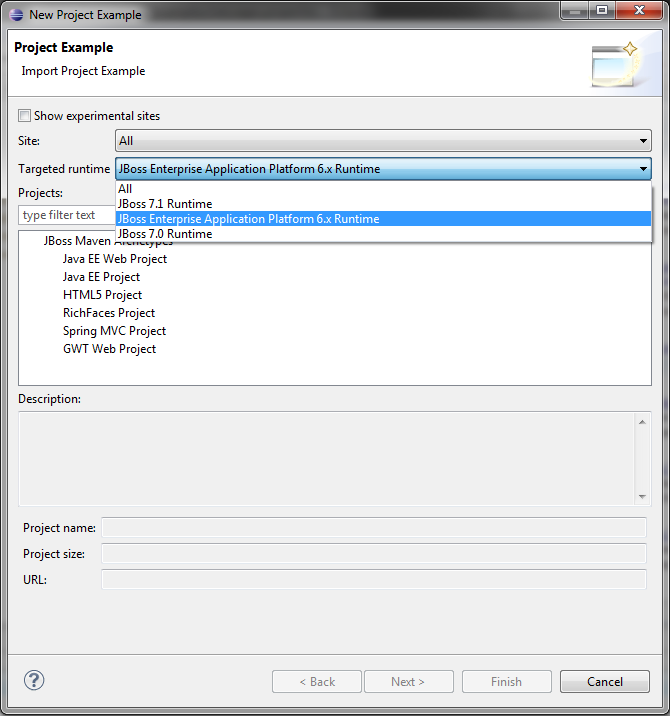The width and height of the screenshot is (670, 716).
Task: Select JBoss Enterprise Application Platform 6.x Runtime highlighted option
Action: click(383, 219)
